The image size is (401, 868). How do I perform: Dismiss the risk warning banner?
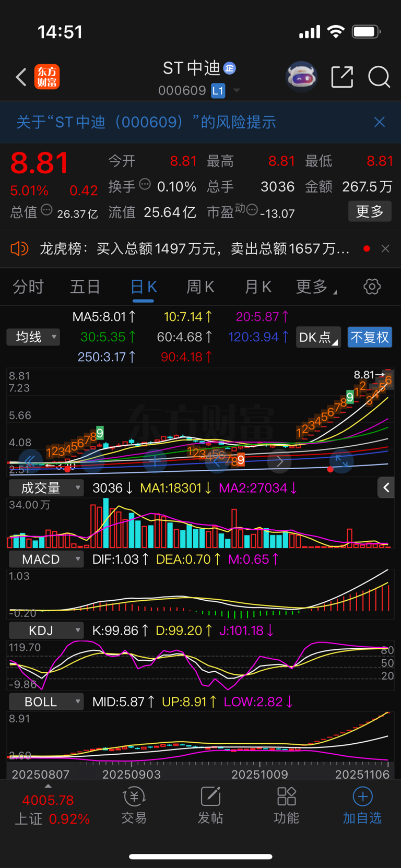coord(380,122)
